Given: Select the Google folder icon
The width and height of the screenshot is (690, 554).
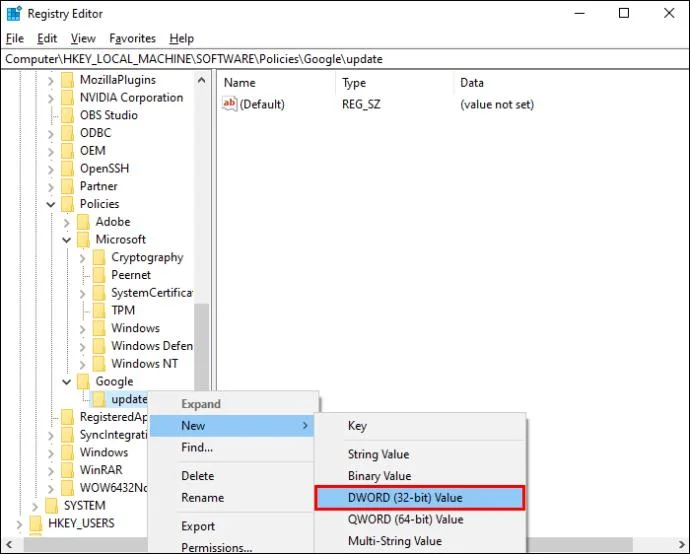Looking at the screenshot, I should tap(83, 382).
